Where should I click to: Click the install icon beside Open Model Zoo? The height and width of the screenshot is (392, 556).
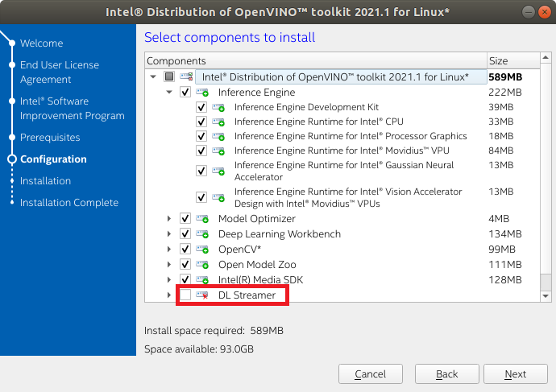pyautogui.click(x=202, y=265)
